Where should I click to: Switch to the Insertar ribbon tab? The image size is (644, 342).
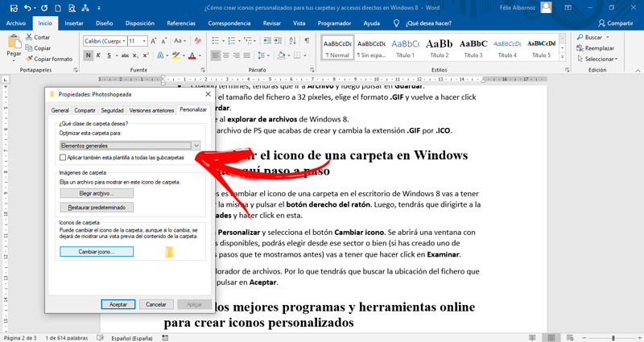74,23
